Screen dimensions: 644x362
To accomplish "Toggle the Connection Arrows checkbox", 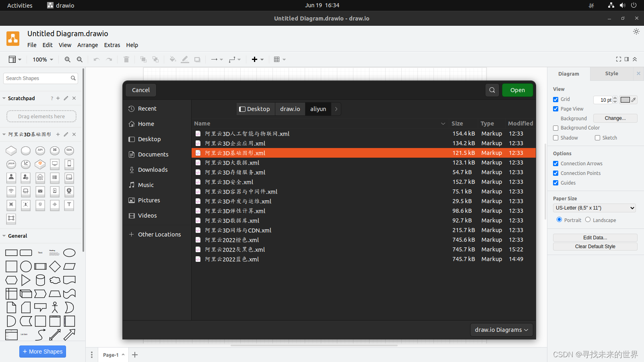I will [555, 164].
